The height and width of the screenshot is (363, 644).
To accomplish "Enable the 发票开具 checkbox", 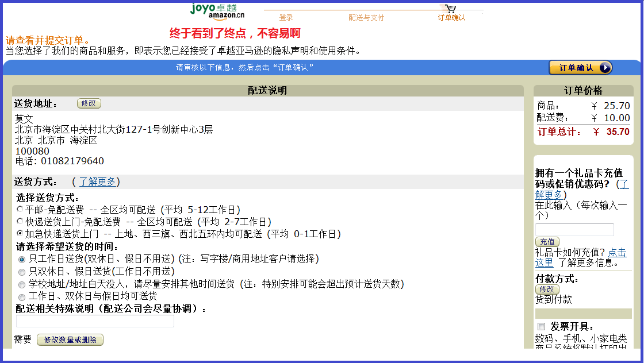I will click(x=541, y=326).
